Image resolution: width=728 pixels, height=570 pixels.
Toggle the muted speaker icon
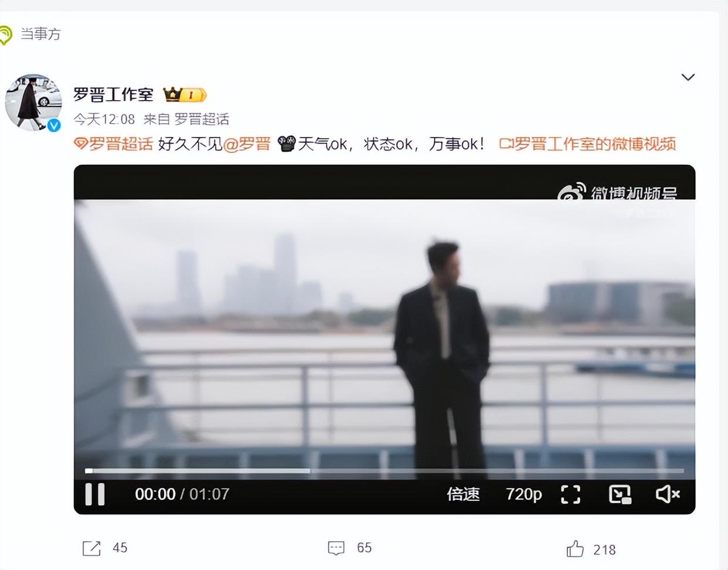pyautogui.click(x=668, y=494)
